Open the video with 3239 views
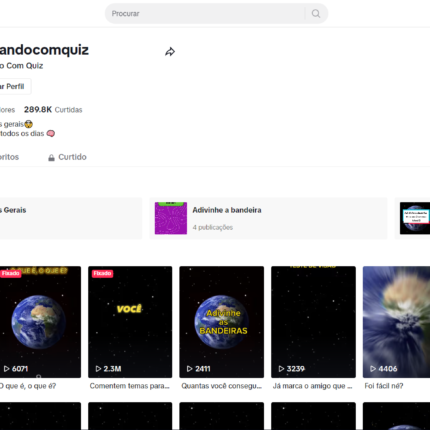430x430 pixels. click(313, 322)
